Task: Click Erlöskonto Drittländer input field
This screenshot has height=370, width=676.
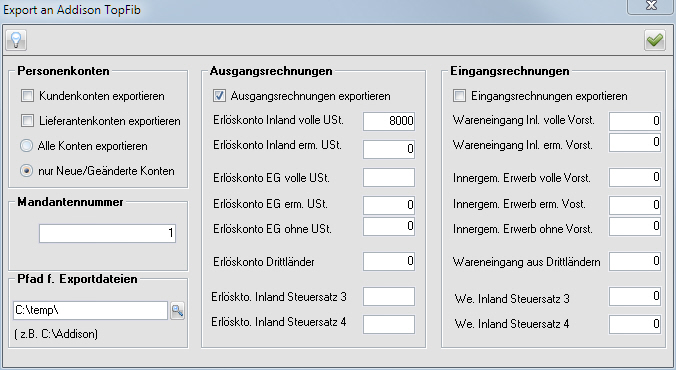Action: (x=389, y=261)
